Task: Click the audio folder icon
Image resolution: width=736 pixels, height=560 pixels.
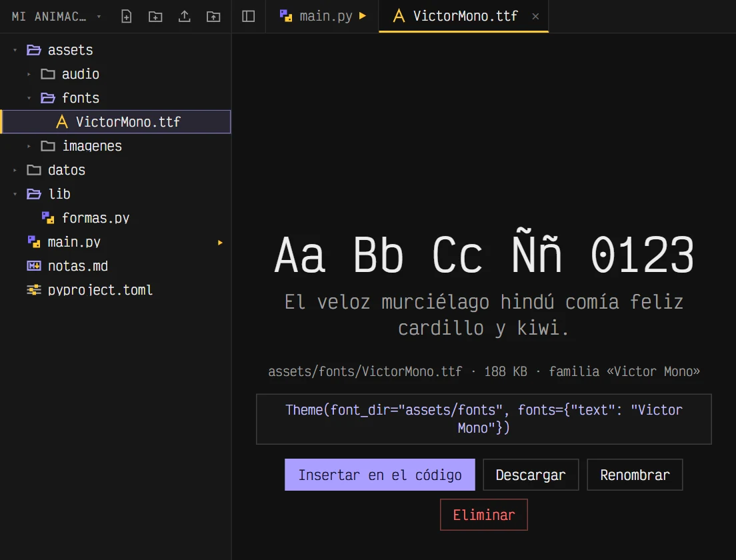Action: pyautogui.click(x=48, y=74)
